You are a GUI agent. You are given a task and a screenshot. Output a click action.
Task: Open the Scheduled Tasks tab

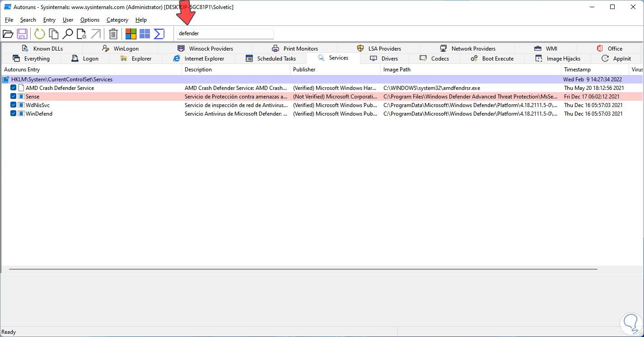tap(271, 58)
